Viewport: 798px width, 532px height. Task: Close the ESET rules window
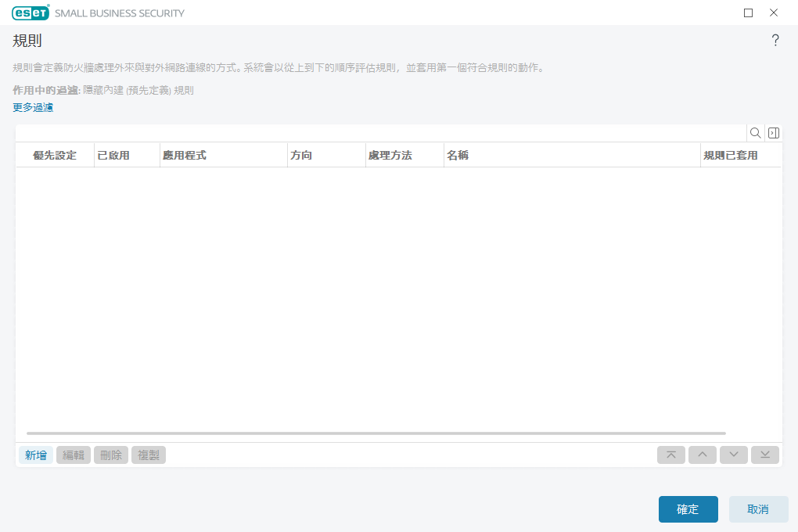(x=774, y=13)
